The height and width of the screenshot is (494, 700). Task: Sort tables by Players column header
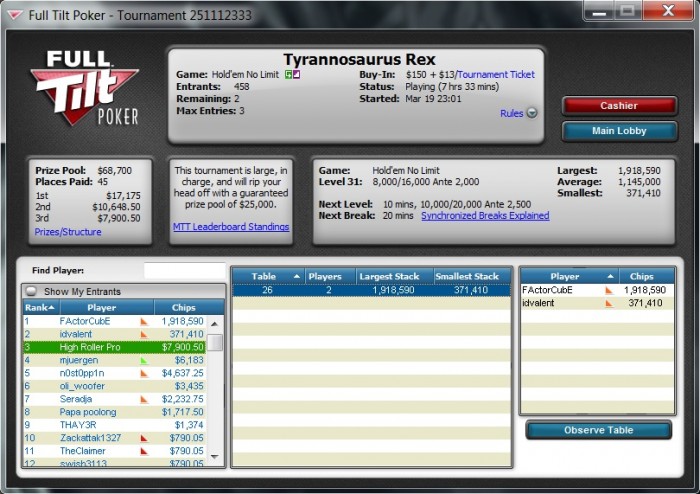coord(330,276)
